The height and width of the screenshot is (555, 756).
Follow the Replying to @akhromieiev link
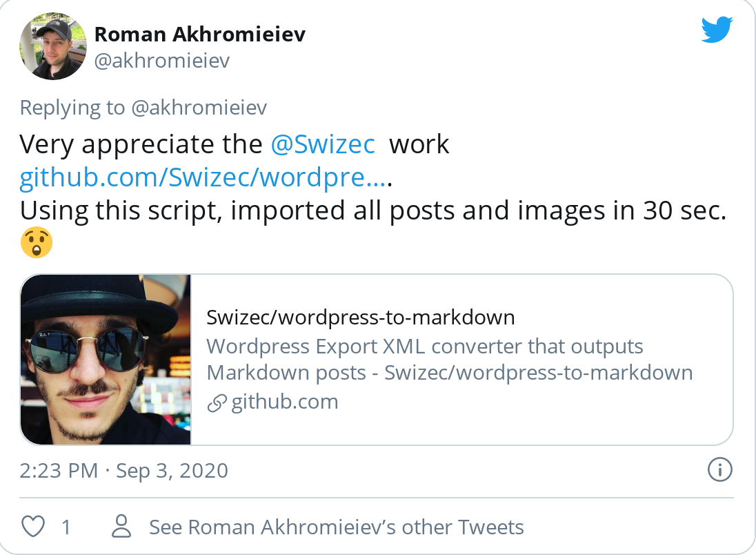click(143, 107)
